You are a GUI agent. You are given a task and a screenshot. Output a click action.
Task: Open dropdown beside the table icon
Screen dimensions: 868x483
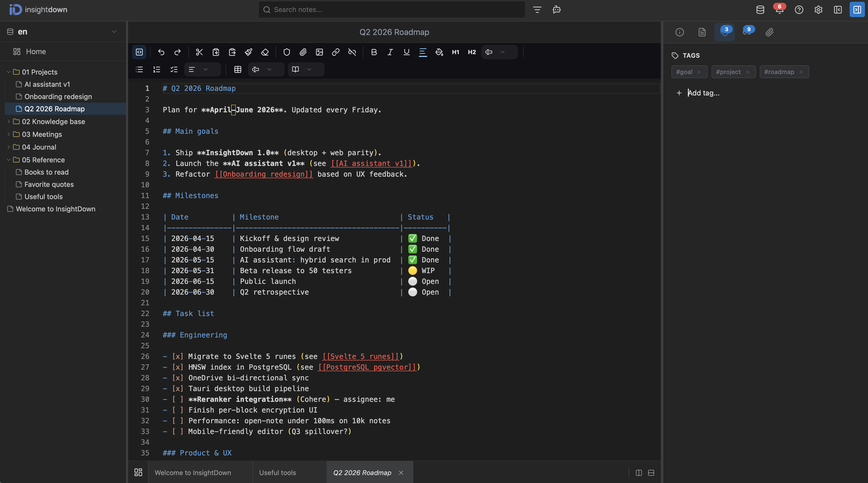point(266,69)
